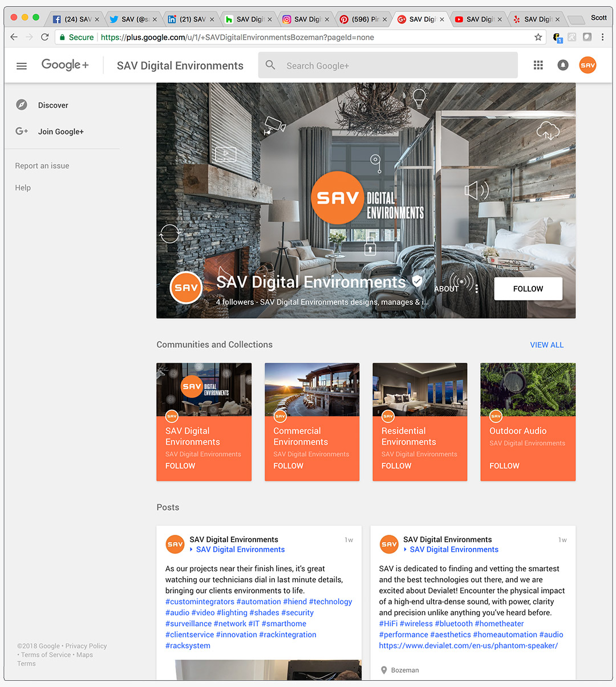
Task: Click the Discover compass icon
Action: (x=22, y=105)
